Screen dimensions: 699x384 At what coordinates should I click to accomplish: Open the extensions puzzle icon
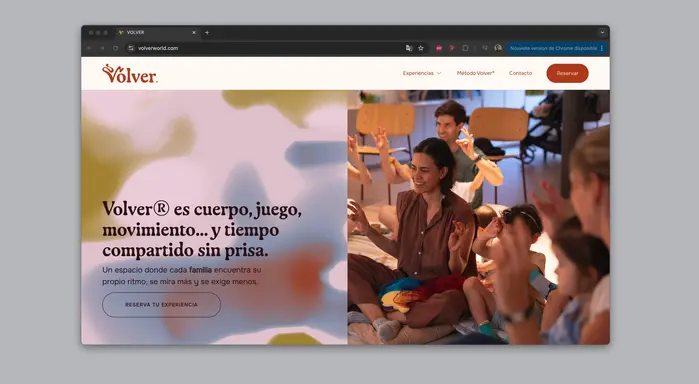pos(465,48)
